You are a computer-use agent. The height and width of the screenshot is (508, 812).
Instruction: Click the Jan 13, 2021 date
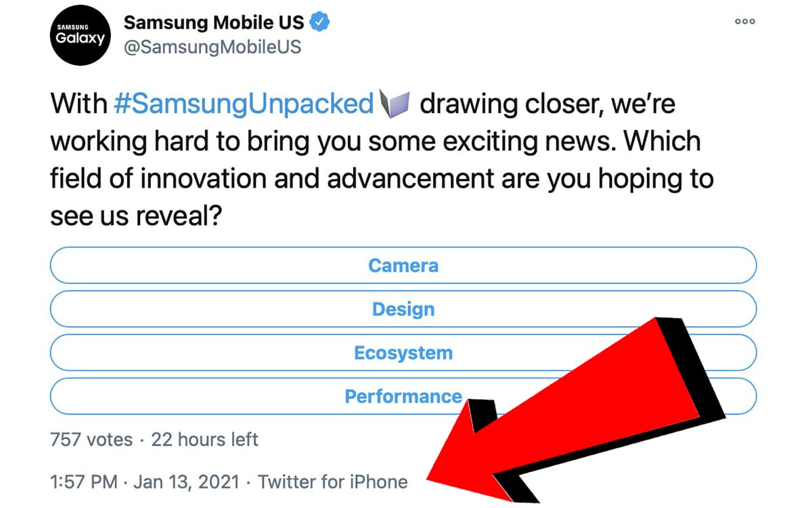(186, 482)
